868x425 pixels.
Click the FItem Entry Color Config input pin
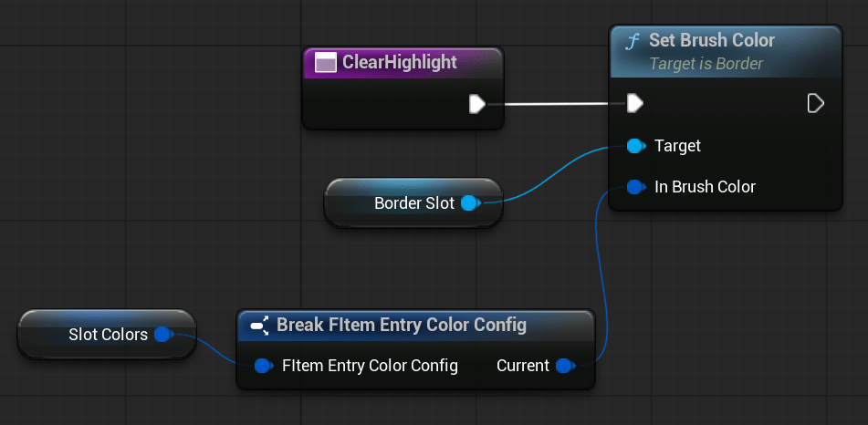click(263, 367)
